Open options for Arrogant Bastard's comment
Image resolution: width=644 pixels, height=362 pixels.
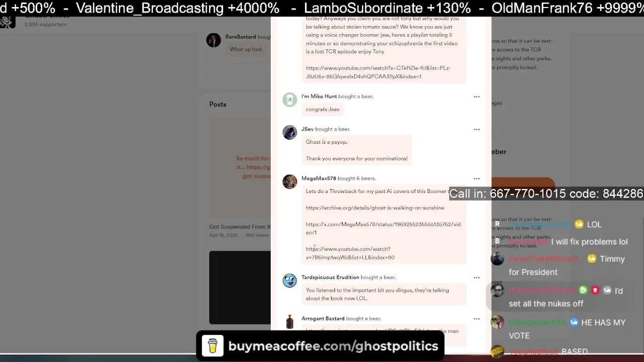(x=476, y=319)
